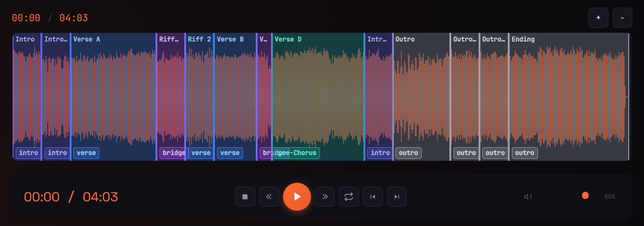
Task: Select the Verse A region label
Action: click(x=87, y=39)
